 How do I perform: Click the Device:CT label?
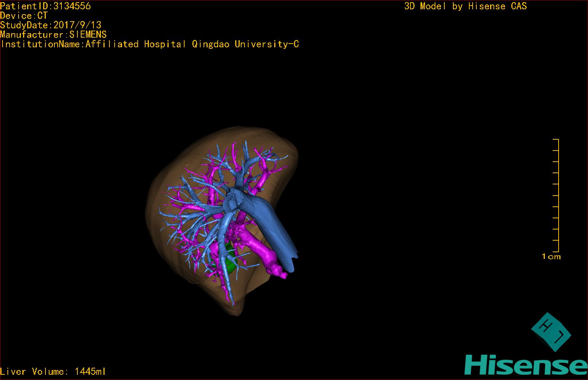(24, 16)
